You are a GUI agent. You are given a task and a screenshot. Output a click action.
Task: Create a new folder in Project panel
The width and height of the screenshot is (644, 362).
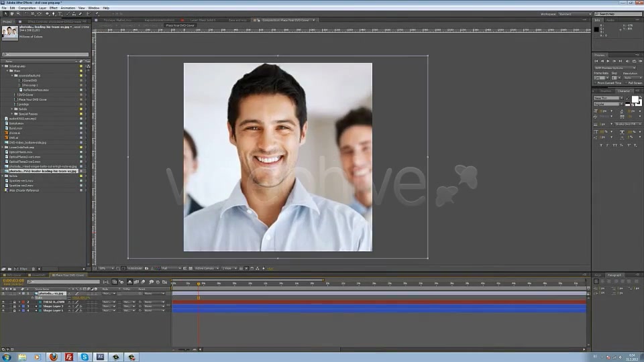tap(10, 269)
